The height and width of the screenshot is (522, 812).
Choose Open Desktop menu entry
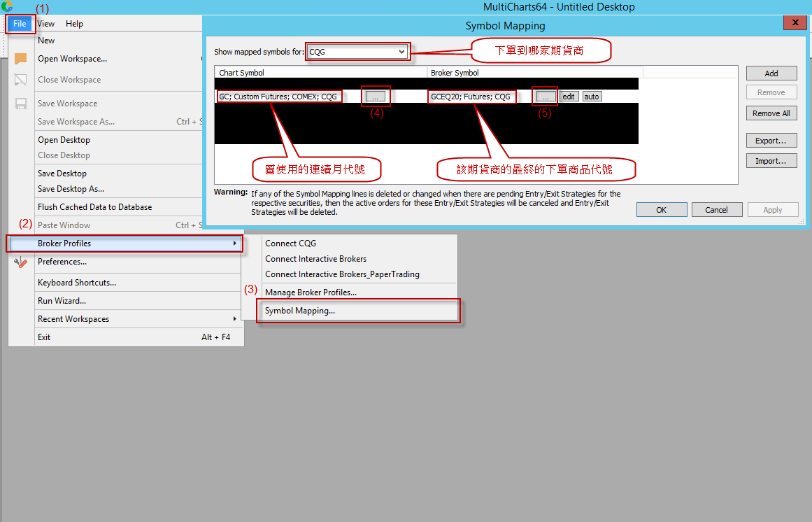[64, 140]
